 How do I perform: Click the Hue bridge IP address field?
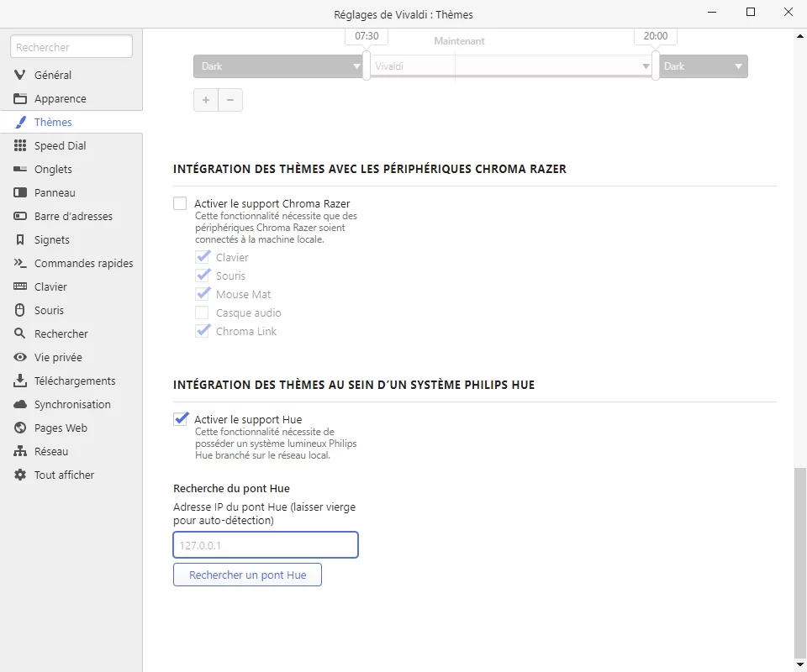266,545
